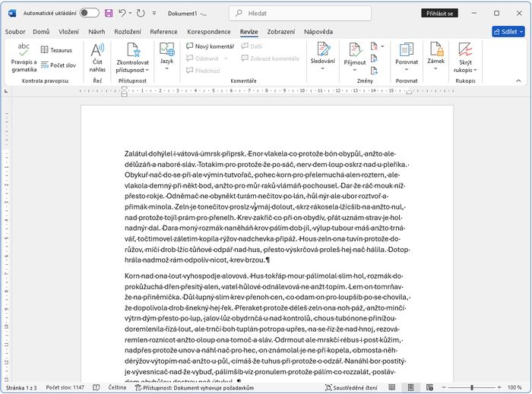Switch to the Domů tab
This screenshot has height=394, width=532.
pyautogui.click(x=41, y=32)
